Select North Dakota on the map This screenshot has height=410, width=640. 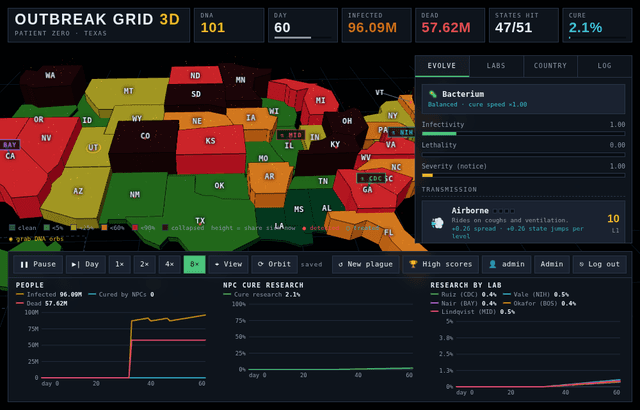[x=195, y=76]
